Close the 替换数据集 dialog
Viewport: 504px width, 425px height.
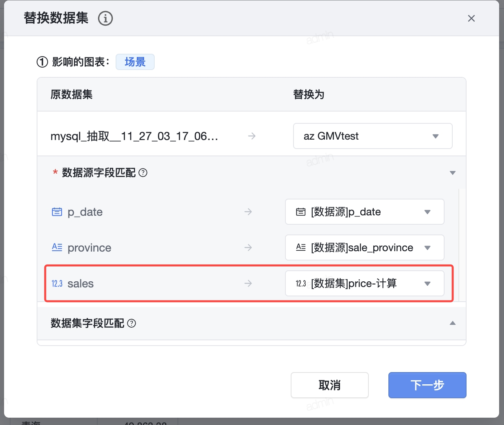coord(471,18)
